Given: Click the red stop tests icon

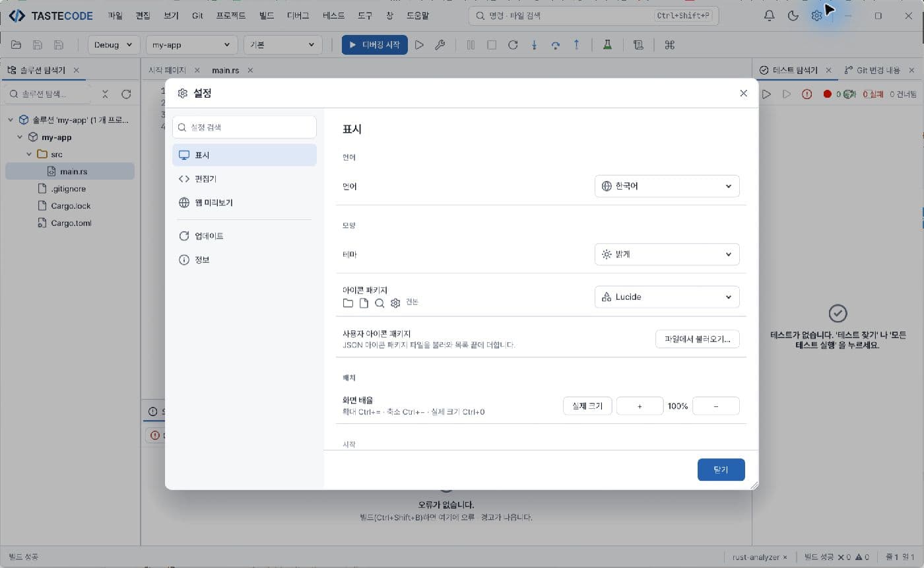Looking at the screenshot, I should [827, 94].
